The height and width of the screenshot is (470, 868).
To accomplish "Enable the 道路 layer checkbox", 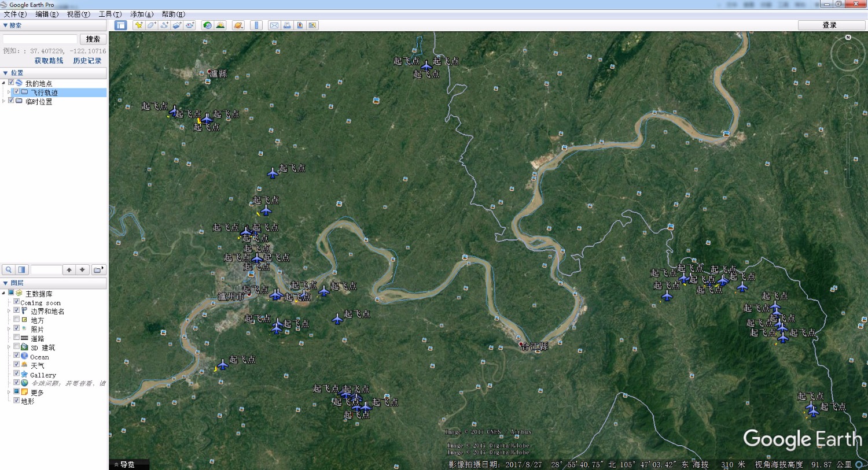I will point(16,338).
